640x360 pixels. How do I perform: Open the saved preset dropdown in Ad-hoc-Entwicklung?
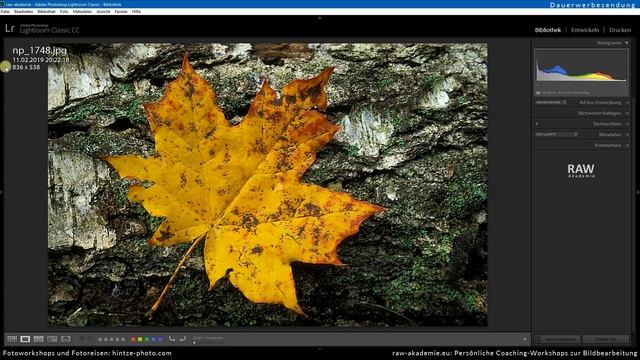coord(551,102)
